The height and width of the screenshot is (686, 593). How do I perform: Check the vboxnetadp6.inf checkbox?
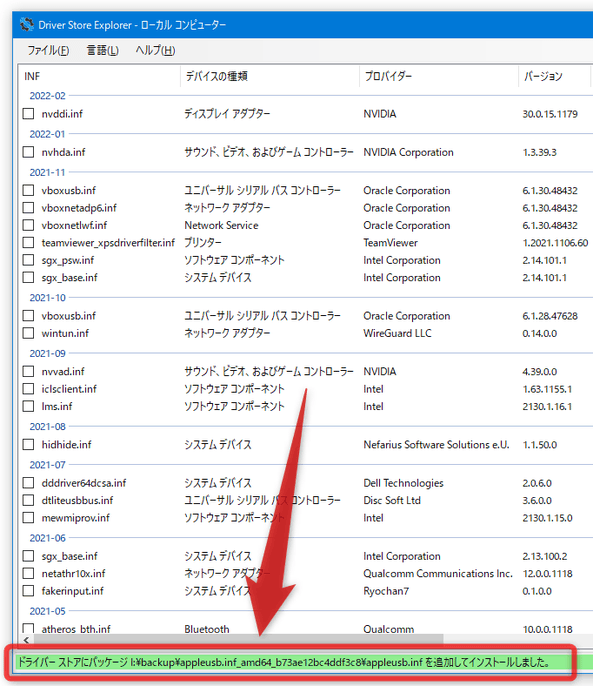point(28,207)
